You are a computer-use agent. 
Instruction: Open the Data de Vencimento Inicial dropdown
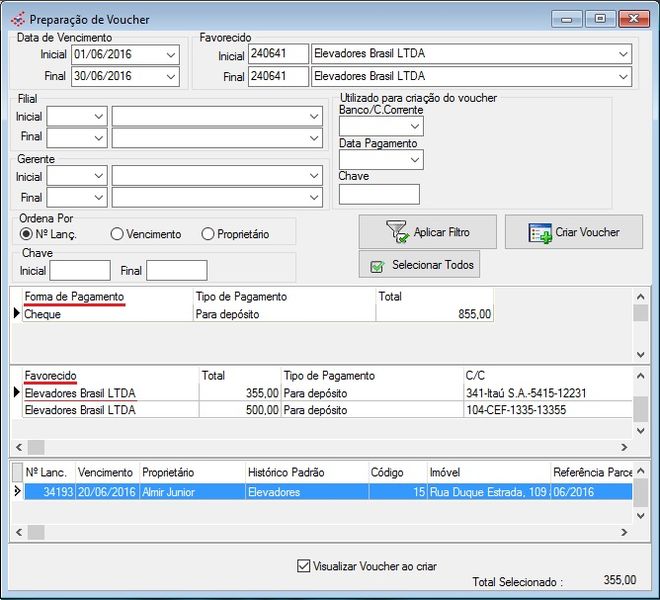click(x=171, y=54)
